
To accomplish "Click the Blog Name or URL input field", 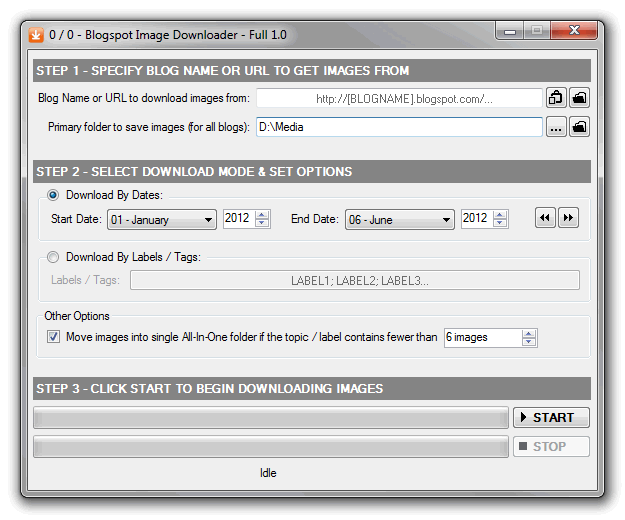I will pyautogui.click(x=399, y=98).
